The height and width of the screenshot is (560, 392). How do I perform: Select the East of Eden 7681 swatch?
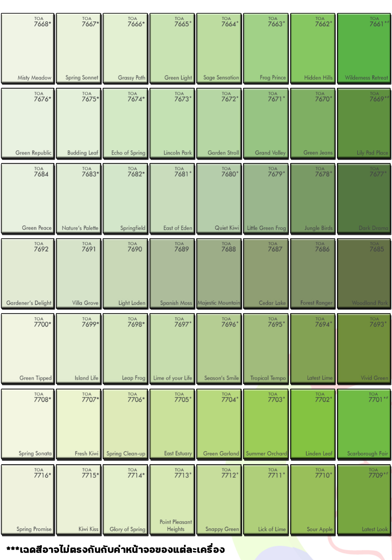[172, 199]
